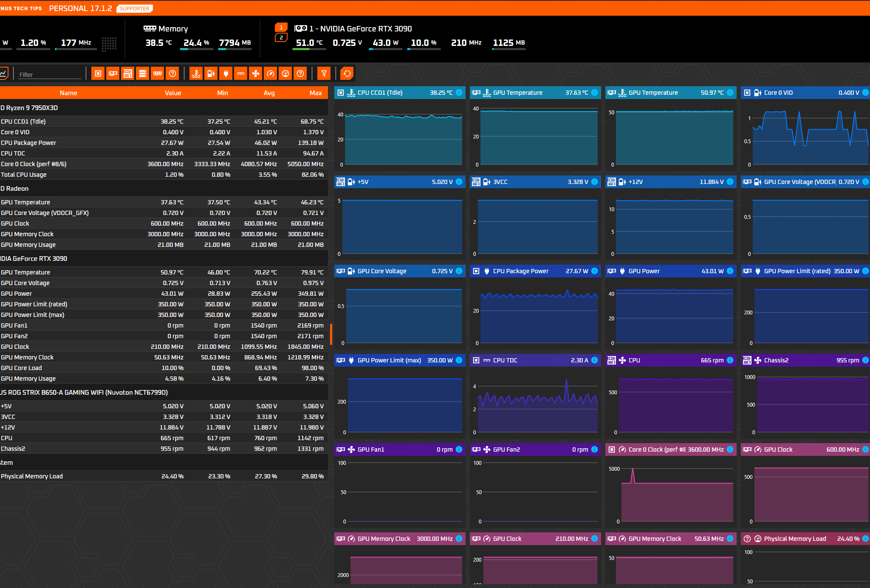Screen dimensions: 870x588
Task: Click the sensor table's orange scrollbar thumb
Action: (331, 334)
